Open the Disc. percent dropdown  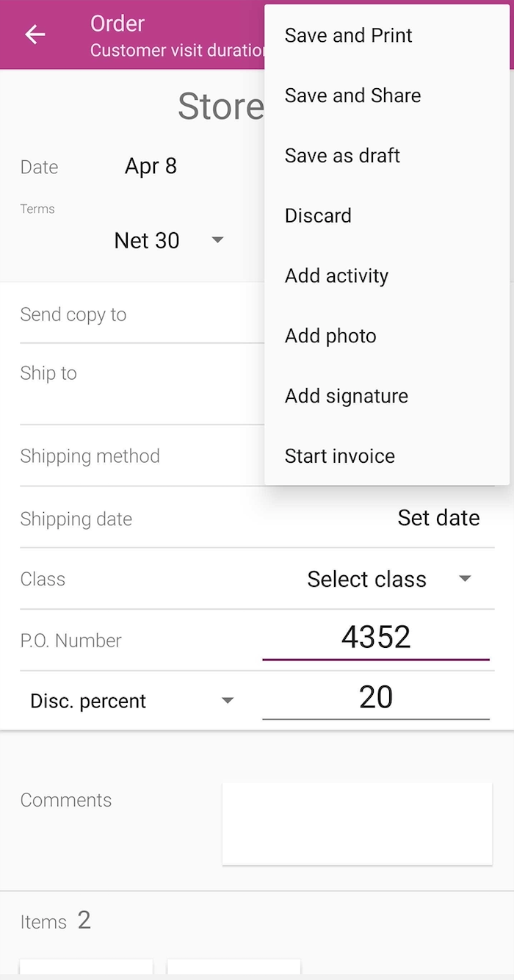pos(131,701)
